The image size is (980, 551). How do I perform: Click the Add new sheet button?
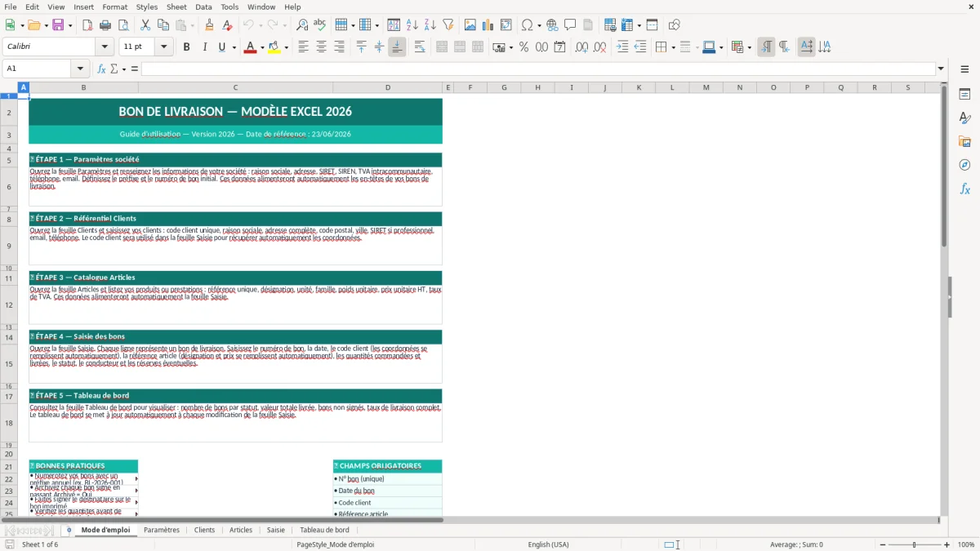point(69,530)
